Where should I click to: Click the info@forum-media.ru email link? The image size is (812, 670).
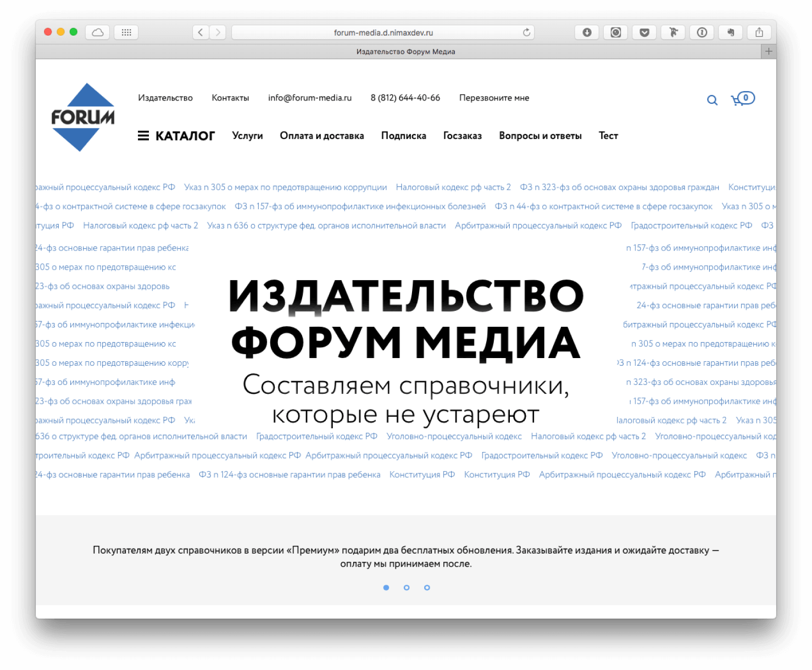(310, 98)
